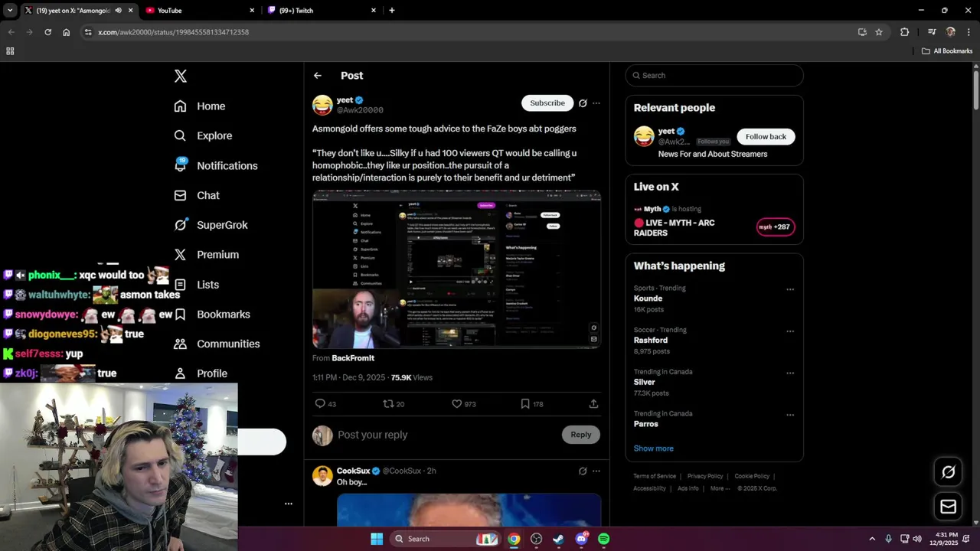The height and width of the screenshot is (551, 980).
Task: Open Bookmarks in the sidebar
Action: 212,315
